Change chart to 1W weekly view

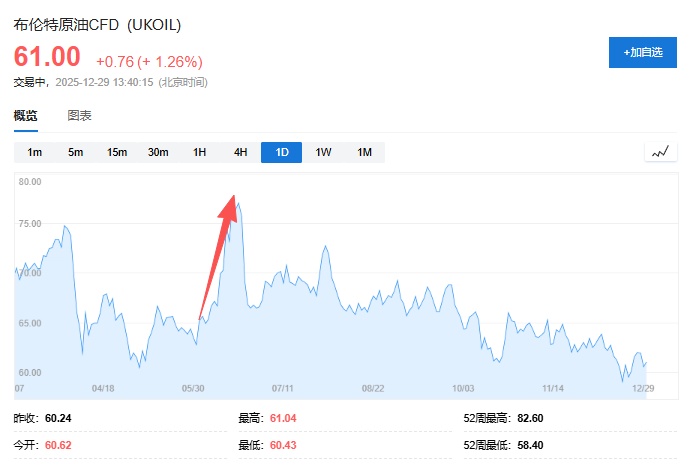323,152
